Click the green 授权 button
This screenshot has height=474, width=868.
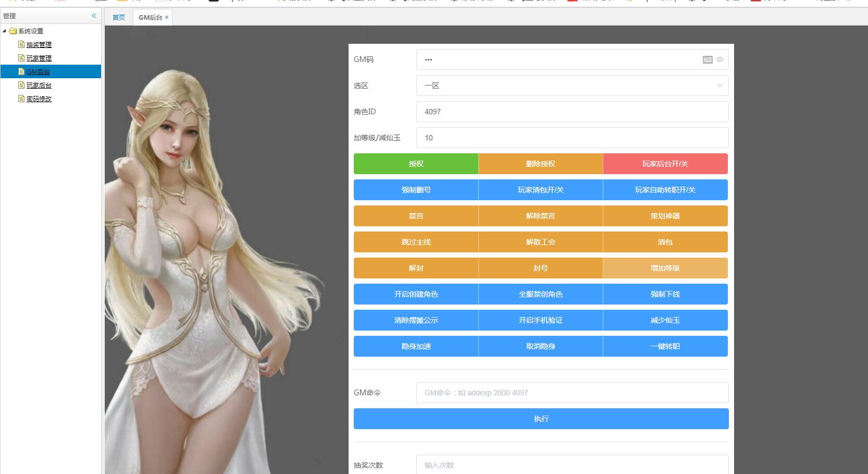coord(416,164)
